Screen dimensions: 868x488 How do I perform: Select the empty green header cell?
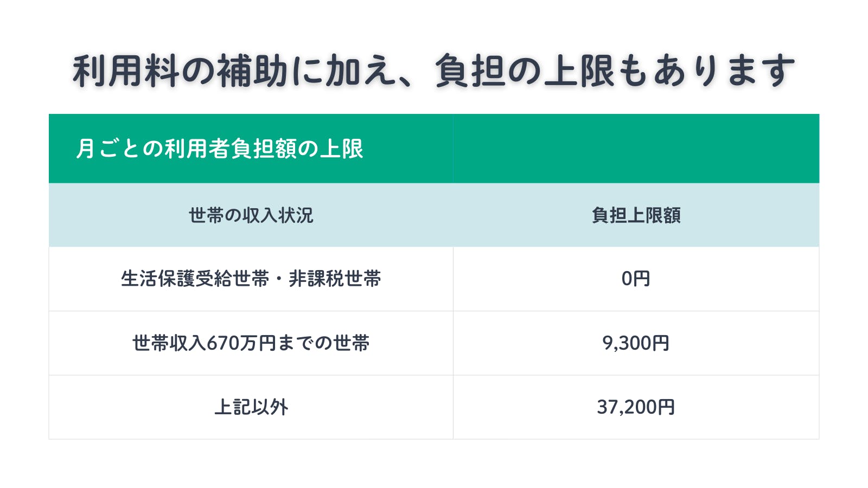click(636, 149)
